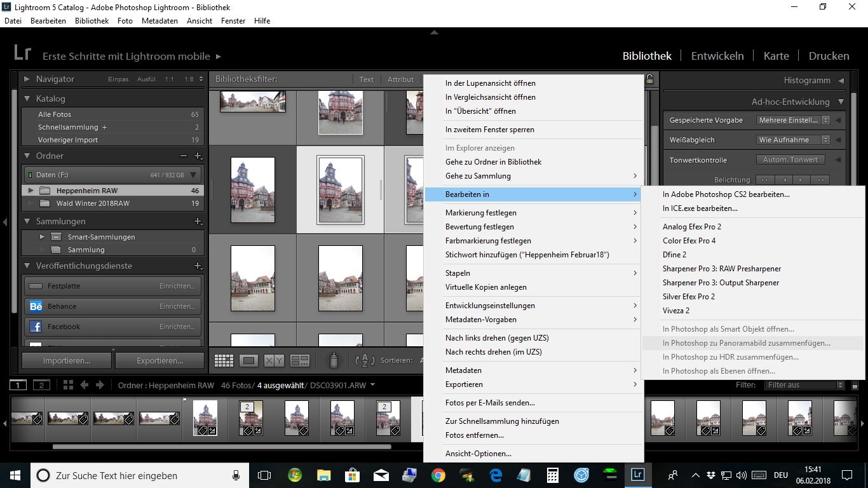Screen dimensions: 868x488
Task: Decrease Belichtung by small step
Action: tap(784, 180)
